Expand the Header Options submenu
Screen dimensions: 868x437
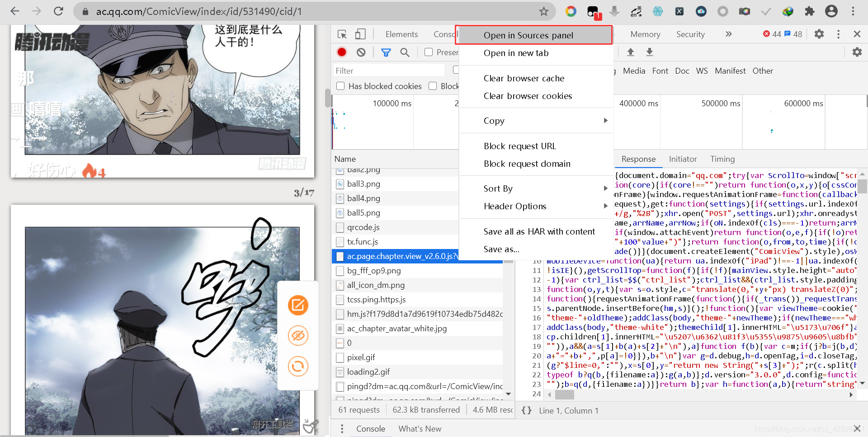coord(536,206)
